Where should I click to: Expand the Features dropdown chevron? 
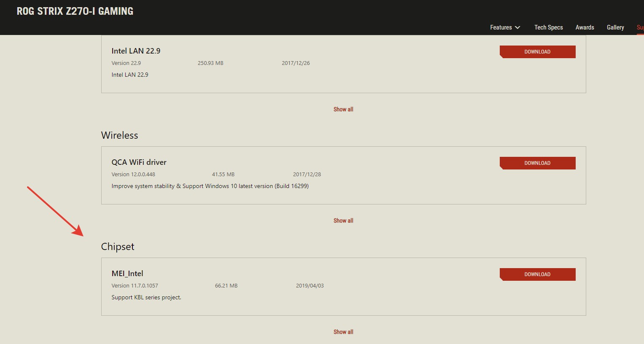(x=517, y=27)
